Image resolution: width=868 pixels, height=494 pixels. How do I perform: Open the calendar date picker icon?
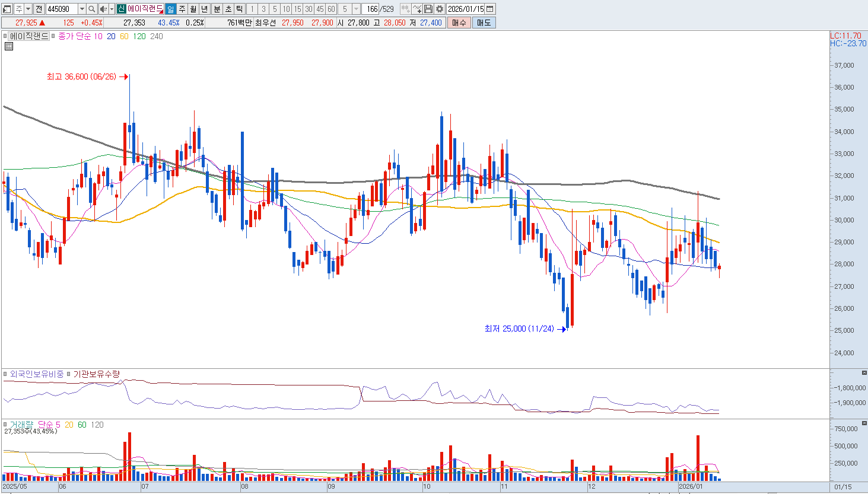(490, 9)
